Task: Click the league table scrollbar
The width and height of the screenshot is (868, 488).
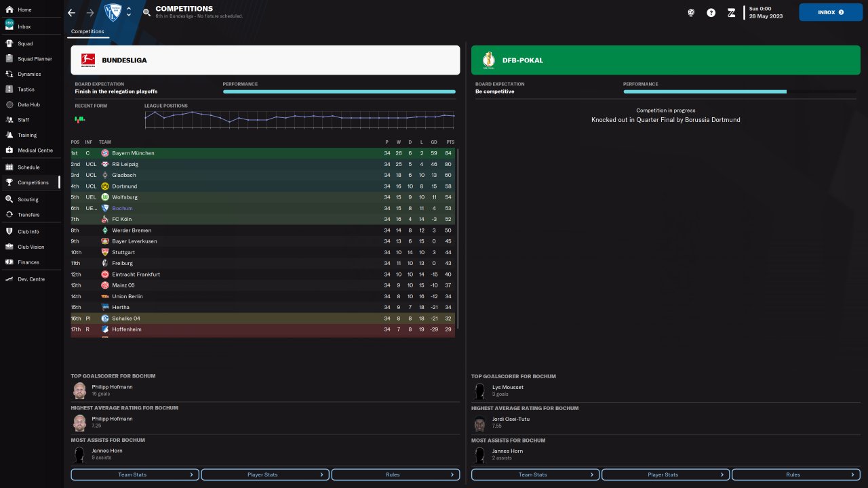Action: pyautogui.click(x=458, y=239)
